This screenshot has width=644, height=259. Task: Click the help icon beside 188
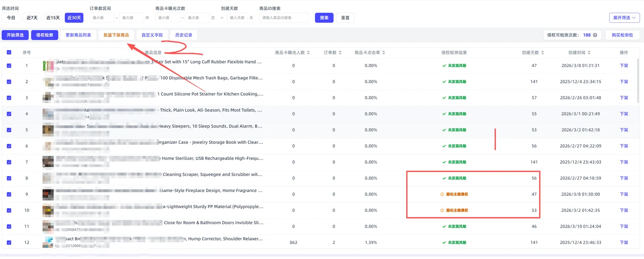[x=595, y=35]
